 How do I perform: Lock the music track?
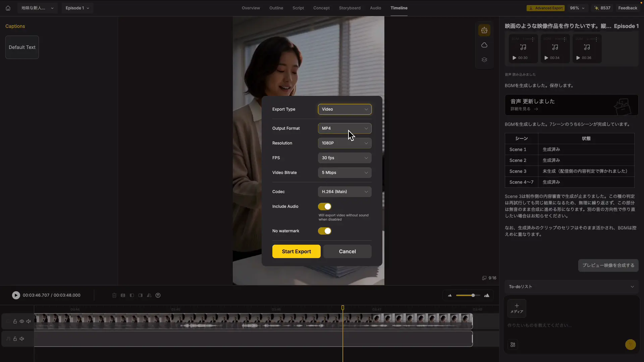click(x=15, y=339)
